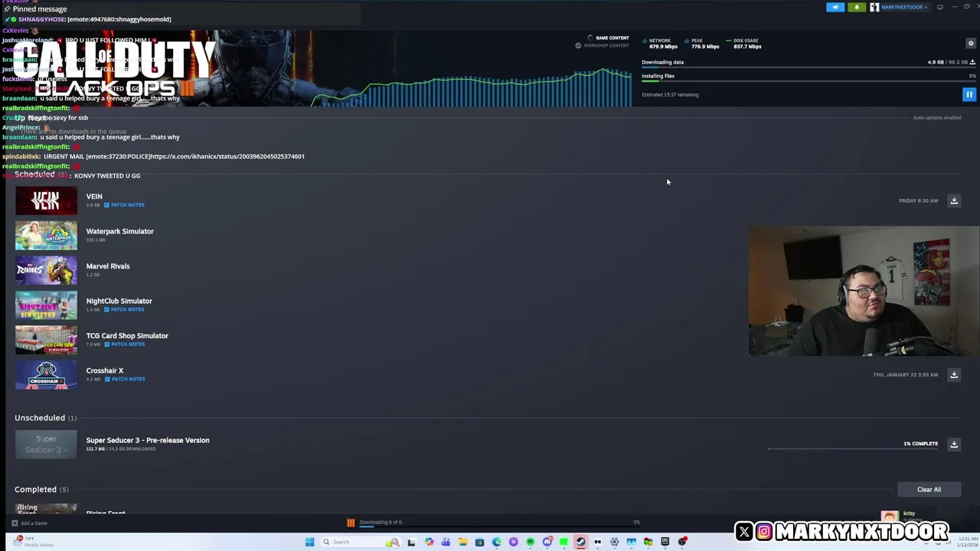
Task: Open Microsoft Teams from taskbar
Action: pos(446,542)
